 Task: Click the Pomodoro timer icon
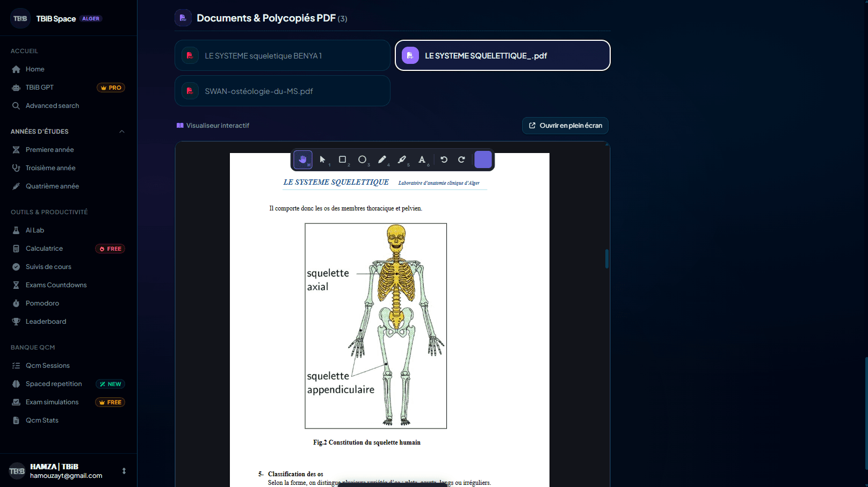[x=16, y=303]
